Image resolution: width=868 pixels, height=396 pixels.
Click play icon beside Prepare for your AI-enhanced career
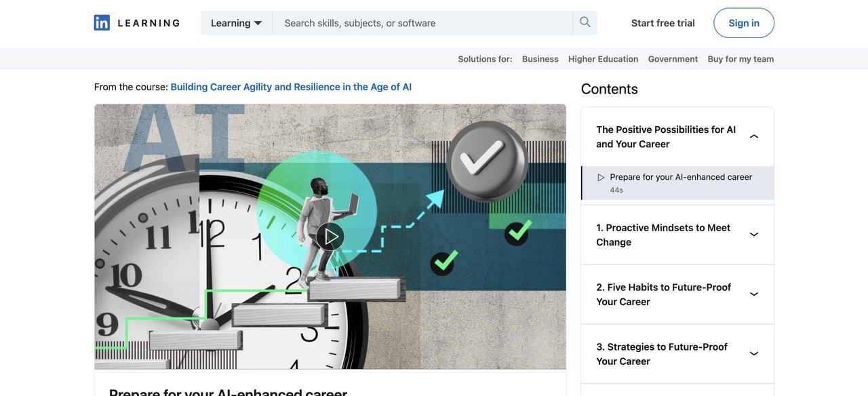pos(601,178)
